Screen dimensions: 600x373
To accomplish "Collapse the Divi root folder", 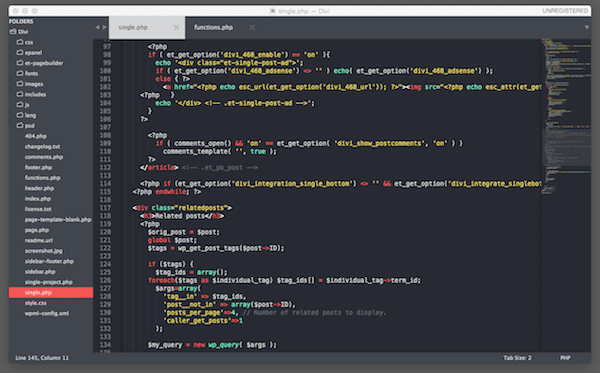I will [19, 32].
